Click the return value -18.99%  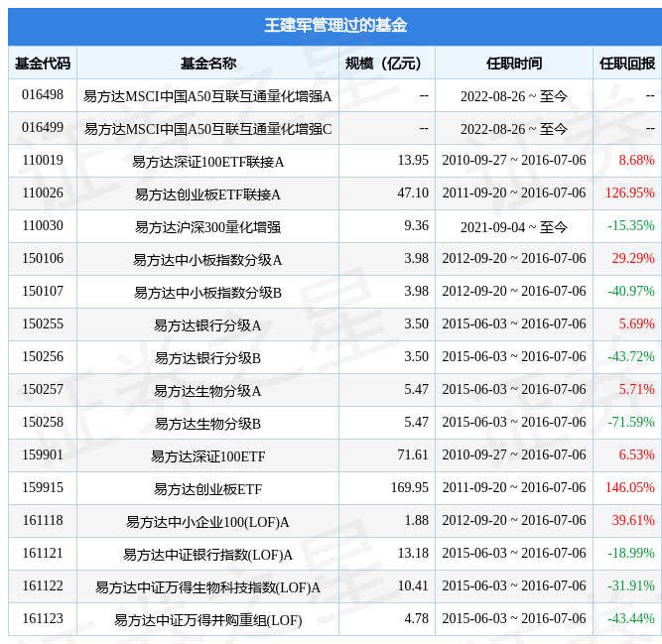[x=631, y=553]
